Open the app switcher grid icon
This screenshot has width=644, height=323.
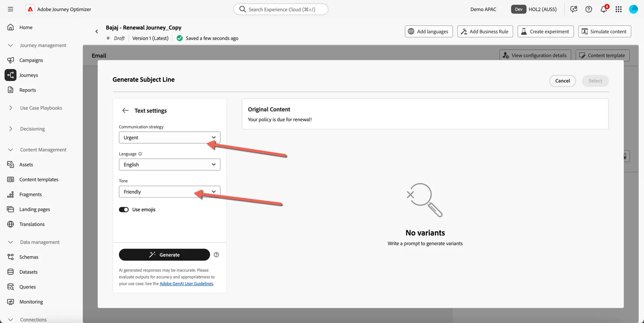click(619, 9)
